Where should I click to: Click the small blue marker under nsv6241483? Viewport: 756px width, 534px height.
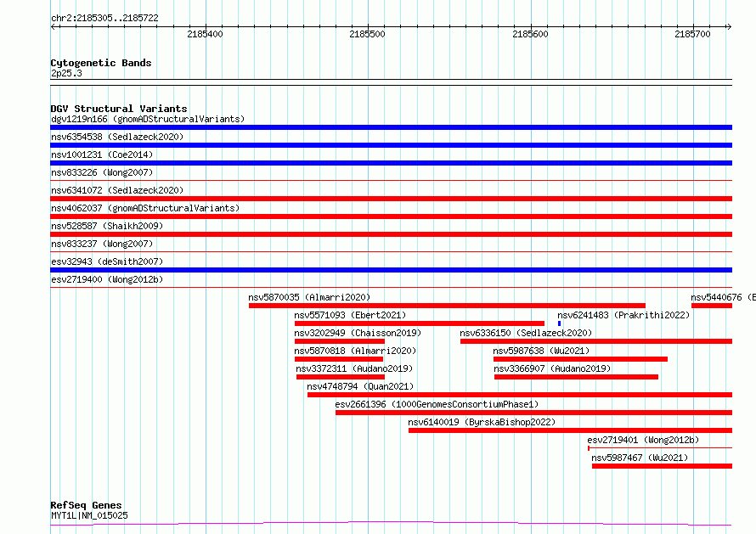point(559,323)
